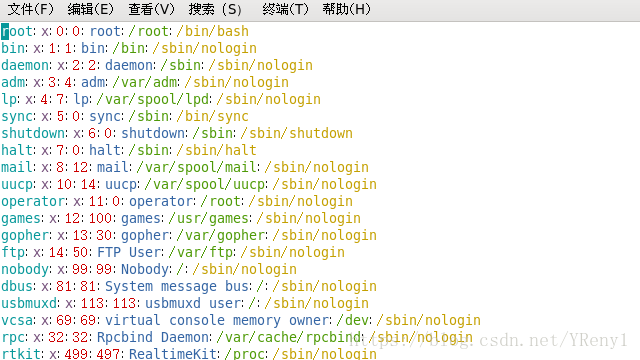The image size is (640, 360).
Task: Open the 搜索(S) menu
Action: pos(215,9)
